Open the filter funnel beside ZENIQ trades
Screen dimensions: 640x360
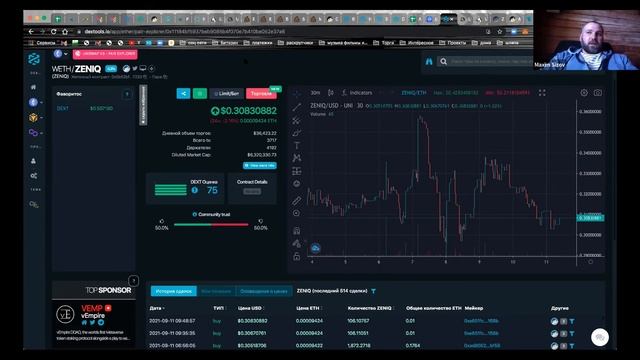click(373, 291)
